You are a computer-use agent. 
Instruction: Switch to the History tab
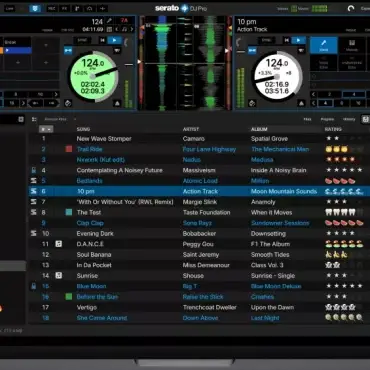click(x=349, y=119)
